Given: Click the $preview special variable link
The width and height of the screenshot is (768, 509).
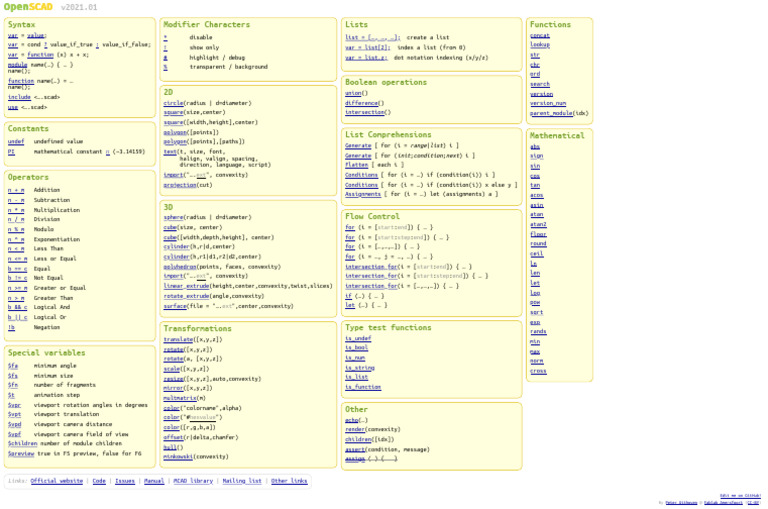Looking at the screenshot, I should click(x=21, y=454).
